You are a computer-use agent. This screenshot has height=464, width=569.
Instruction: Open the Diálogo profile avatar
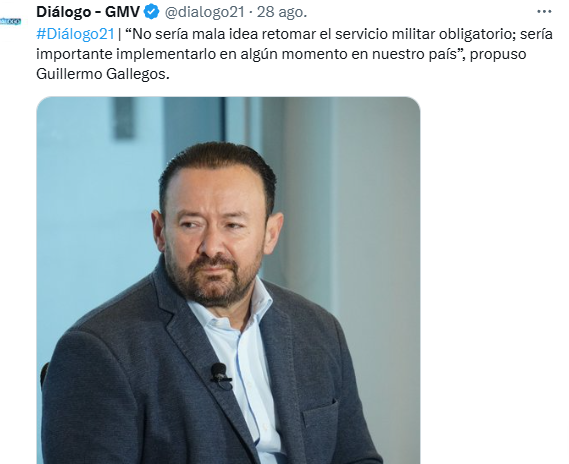tap(10, 21)
